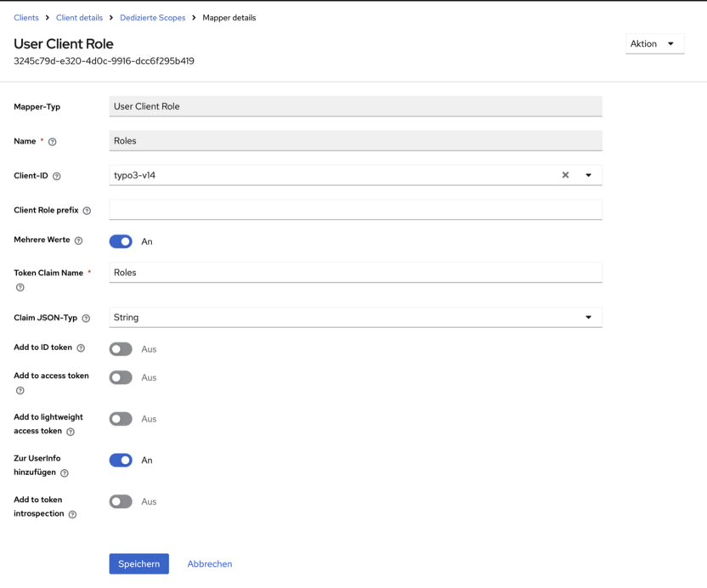Open the Aktion dropdown menu
This screenshot has width=707, height=588.
(x=654, y=43)
